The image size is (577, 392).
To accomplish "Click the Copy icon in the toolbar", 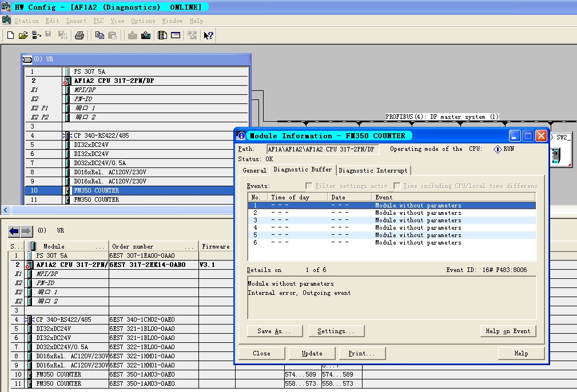I will [100, 35].
